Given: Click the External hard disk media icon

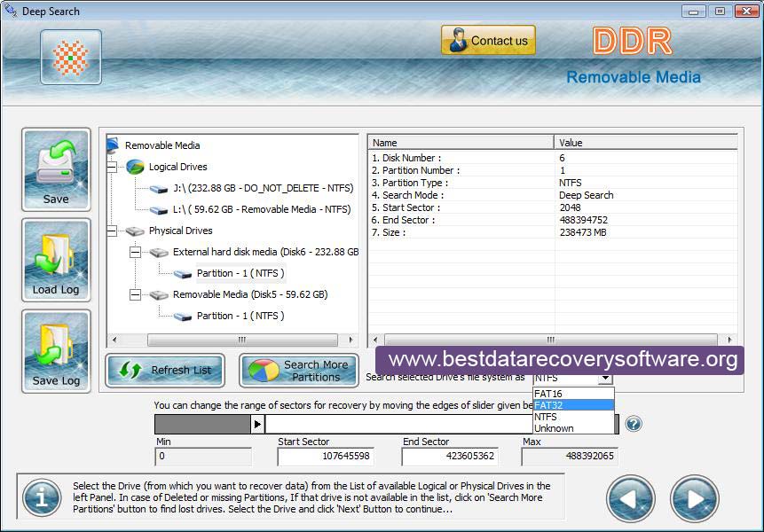Looking at the screenshot, I should [x=159, y=253].
